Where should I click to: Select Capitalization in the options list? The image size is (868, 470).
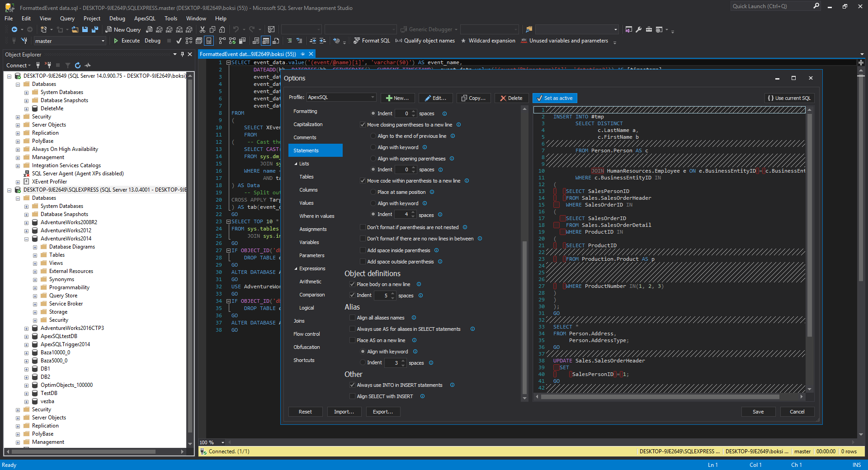pyautogui.click(x=308, y=124)
